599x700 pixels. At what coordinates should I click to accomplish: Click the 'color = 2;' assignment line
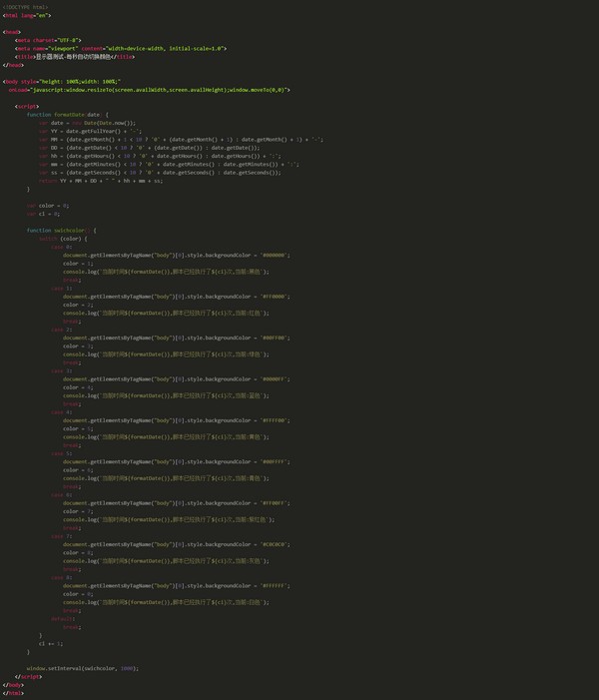78,305
